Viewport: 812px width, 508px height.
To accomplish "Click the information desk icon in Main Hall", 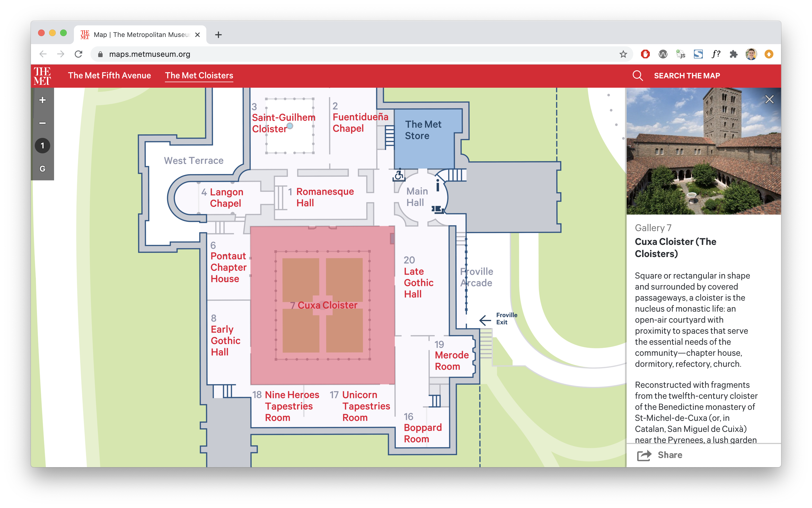I will pos(437,185).
